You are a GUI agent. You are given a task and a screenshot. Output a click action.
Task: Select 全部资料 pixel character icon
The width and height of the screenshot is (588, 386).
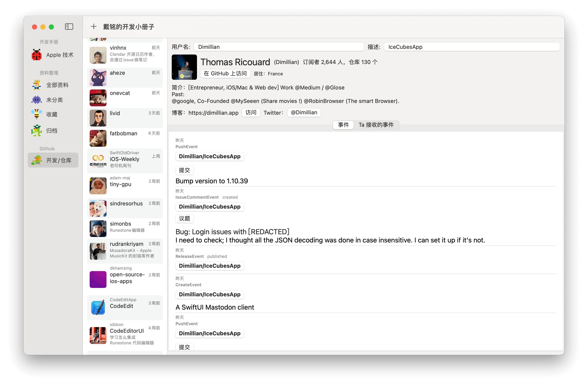click(37, 85)
